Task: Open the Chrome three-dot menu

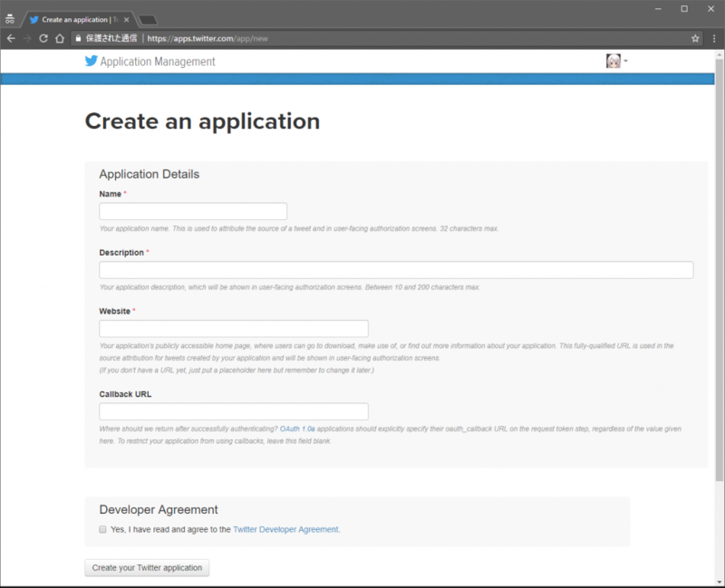Action: coord(714,38)
